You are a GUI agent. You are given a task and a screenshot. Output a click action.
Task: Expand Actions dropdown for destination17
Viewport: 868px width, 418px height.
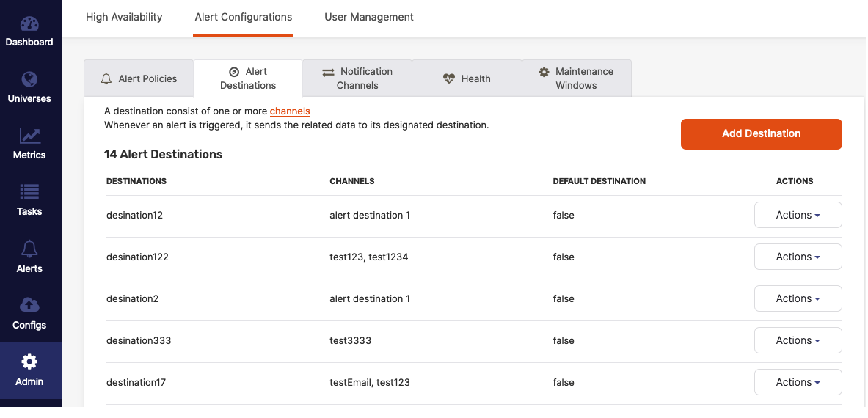(x=798, y=382)
